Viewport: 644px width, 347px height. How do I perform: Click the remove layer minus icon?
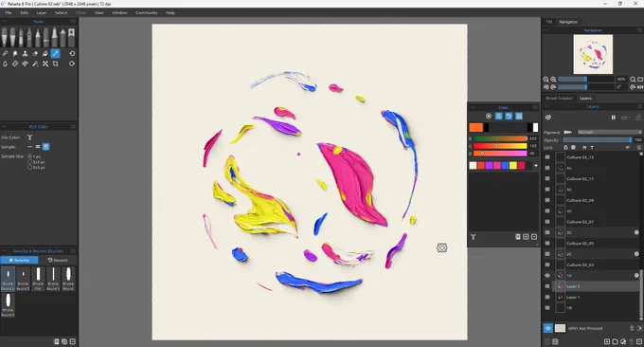[639, 341]
